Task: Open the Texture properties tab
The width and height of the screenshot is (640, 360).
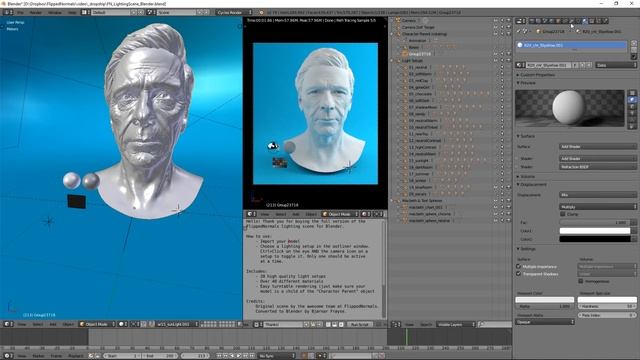Action: [592, 21]
